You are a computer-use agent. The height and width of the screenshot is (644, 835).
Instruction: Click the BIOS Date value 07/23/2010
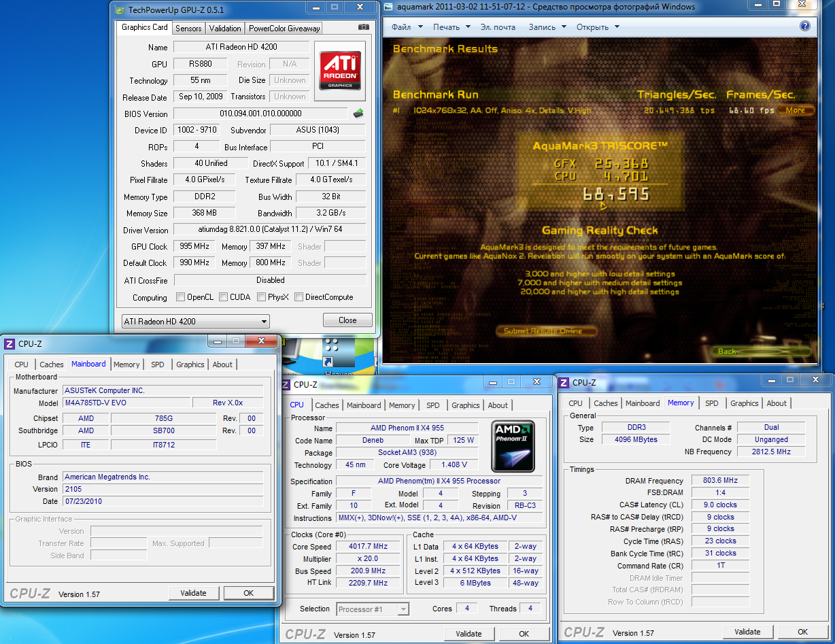tap(163, 501)
